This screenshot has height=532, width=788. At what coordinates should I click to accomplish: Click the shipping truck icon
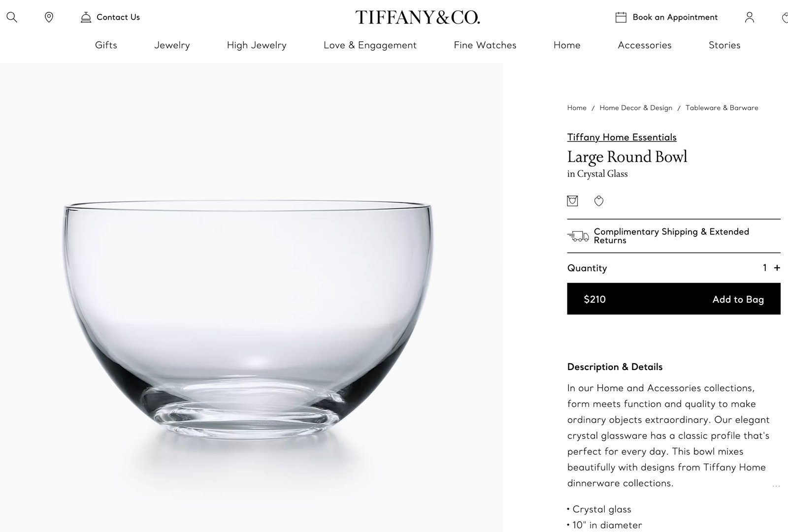click(x=578, y=236)
